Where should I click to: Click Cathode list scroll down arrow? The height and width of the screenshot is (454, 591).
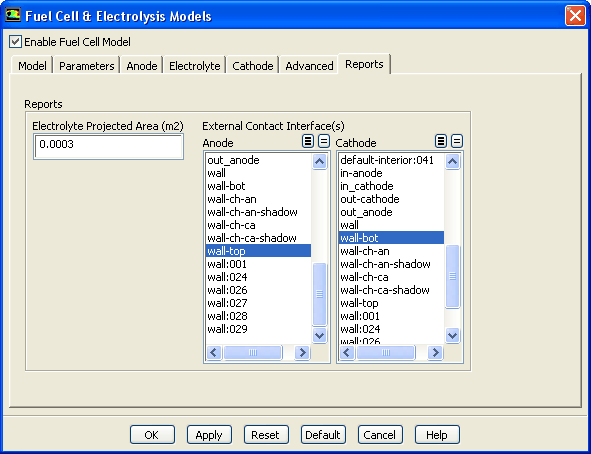tap(452, 335)
